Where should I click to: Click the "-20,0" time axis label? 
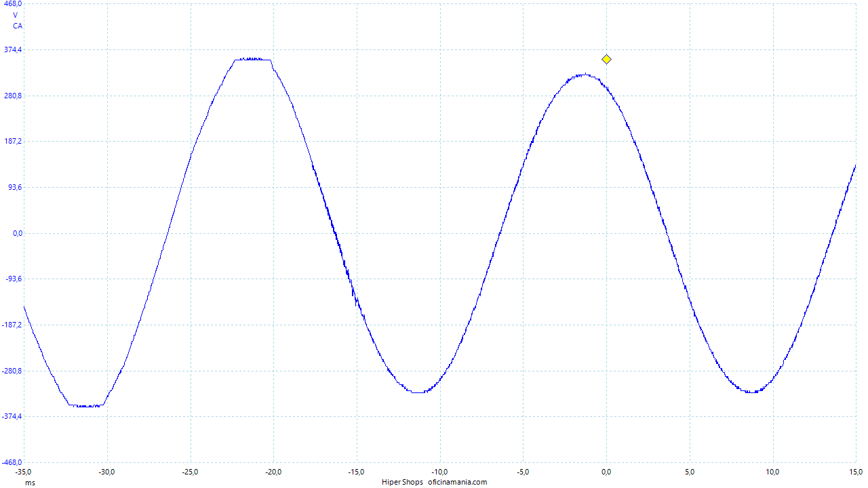click(273, 472)
